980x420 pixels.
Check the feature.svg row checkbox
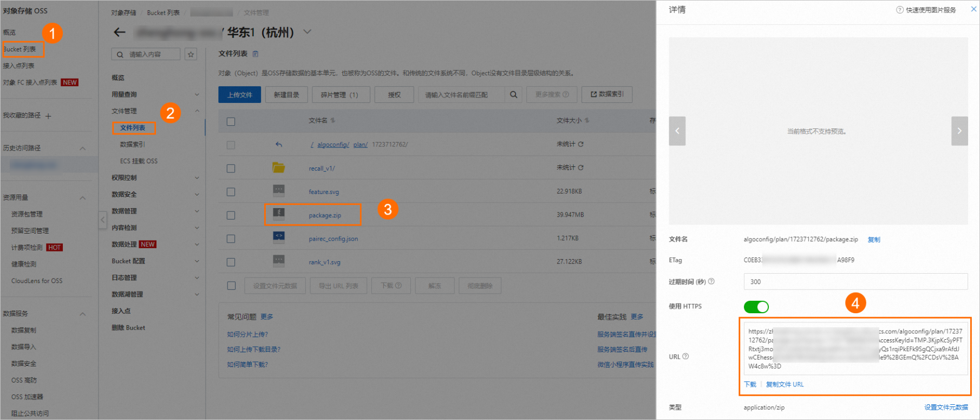coord(231,192)
